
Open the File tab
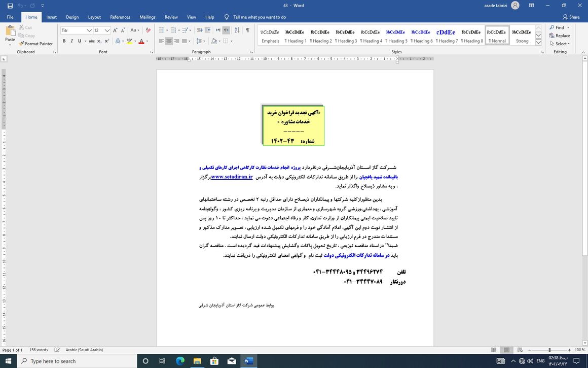coord(10,17)
